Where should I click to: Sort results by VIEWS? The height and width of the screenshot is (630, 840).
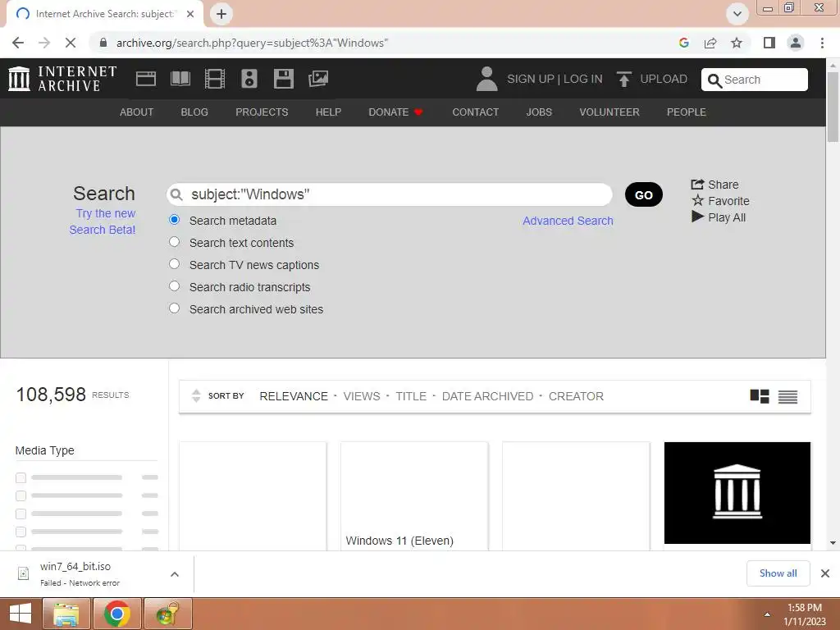[x=362, y=396]
